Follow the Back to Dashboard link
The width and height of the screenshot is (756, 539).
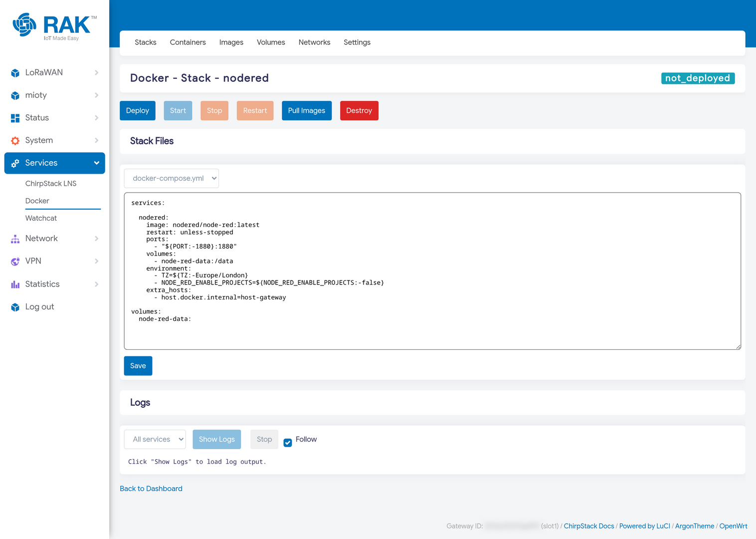point(151,489)
